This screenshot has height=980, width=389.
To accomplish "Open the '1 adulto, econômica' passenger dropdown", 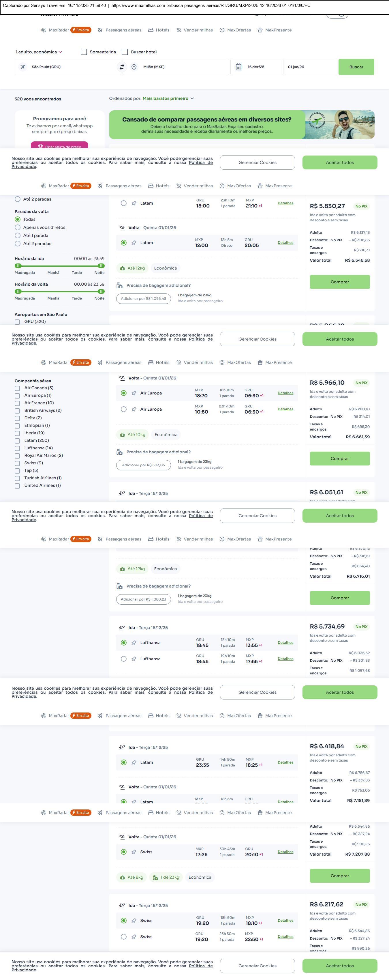I will tap(39, 52).
